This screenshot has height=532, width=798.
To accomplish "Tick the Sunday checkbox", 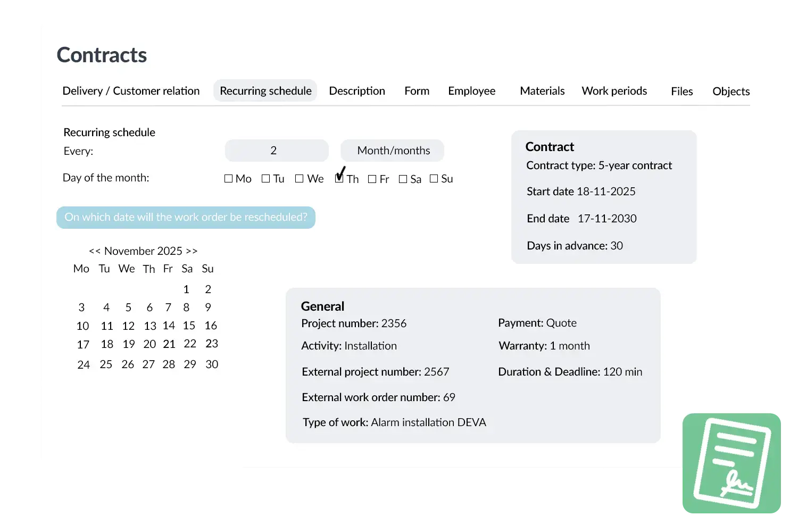I will 434,179.
